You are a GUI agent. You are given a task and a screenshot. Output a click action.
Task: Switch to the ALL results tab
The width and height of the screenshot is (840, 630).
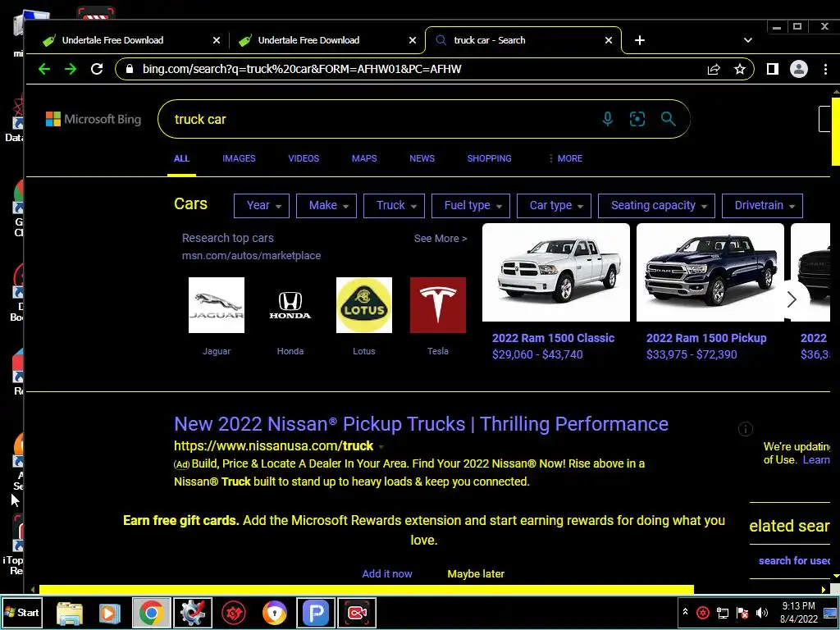[181, 158]
